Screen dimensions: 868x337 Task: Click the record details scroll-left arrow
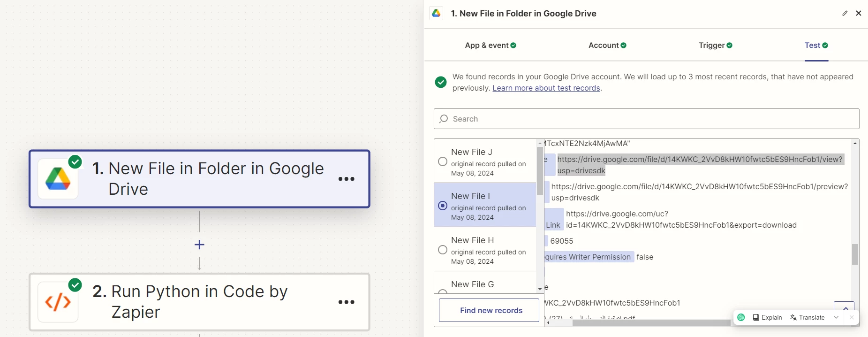[548, 323]
